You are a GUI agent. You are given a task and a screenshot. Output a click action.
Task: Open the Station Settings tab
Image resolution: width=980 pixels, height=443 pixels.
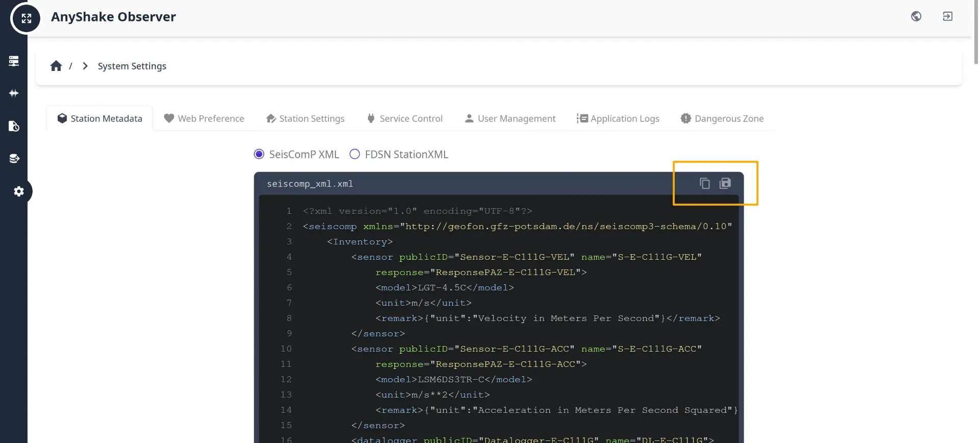(x=305, y=118)
